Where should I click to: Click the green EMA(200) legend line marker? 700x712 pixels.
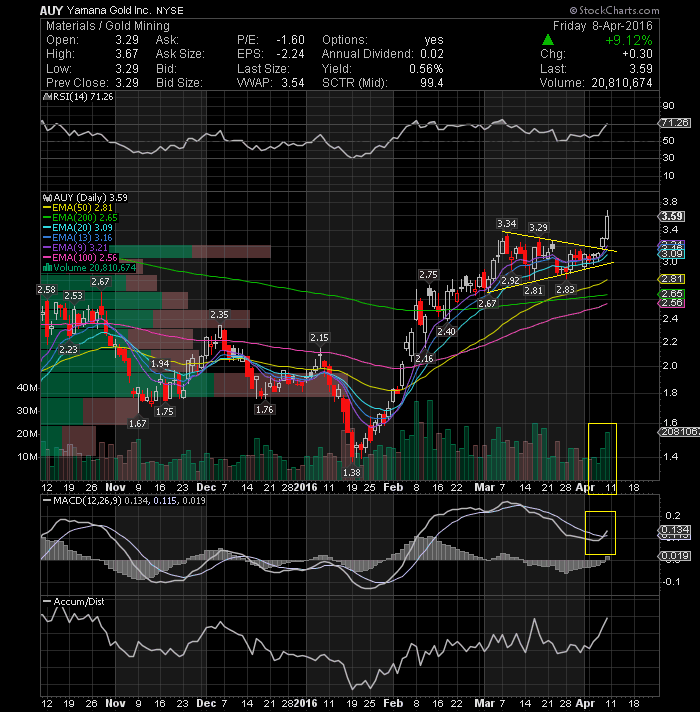[47, 218]
